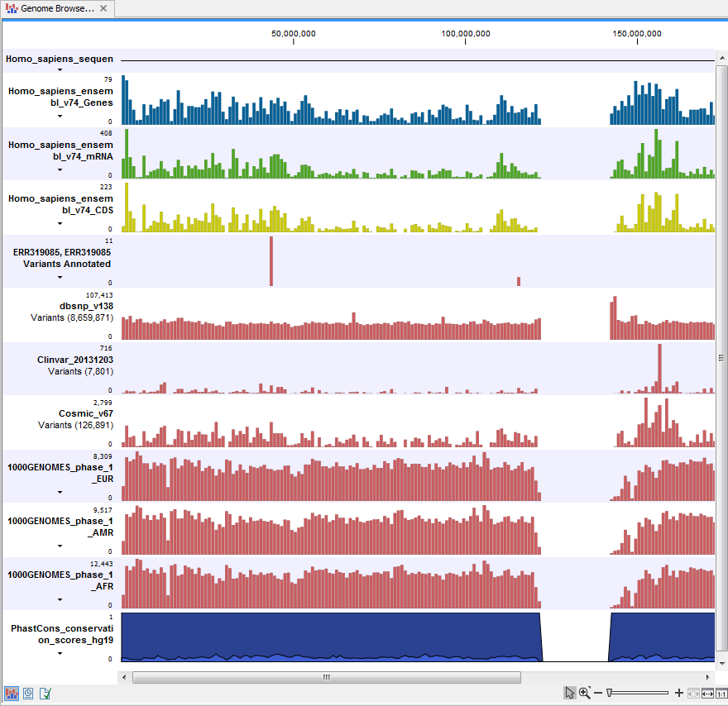Zoom out using the minus icon
This screenshot has height=706, width=728.
tap(597, 693)
